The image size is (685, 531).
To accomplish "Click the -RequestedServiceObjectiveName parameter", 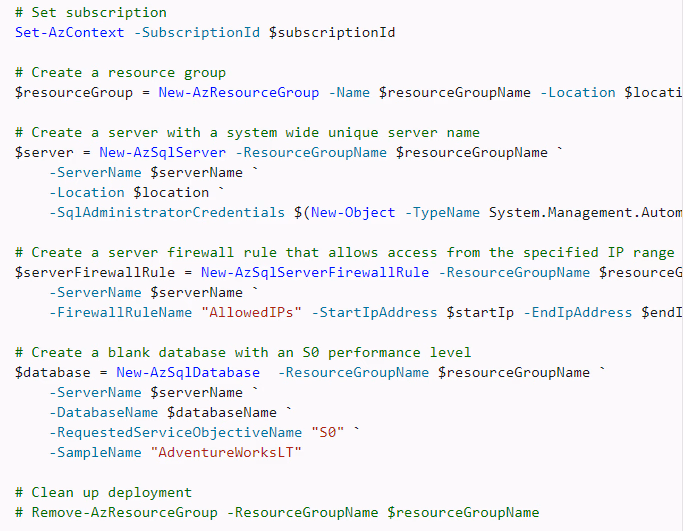I will coord(176,432).
